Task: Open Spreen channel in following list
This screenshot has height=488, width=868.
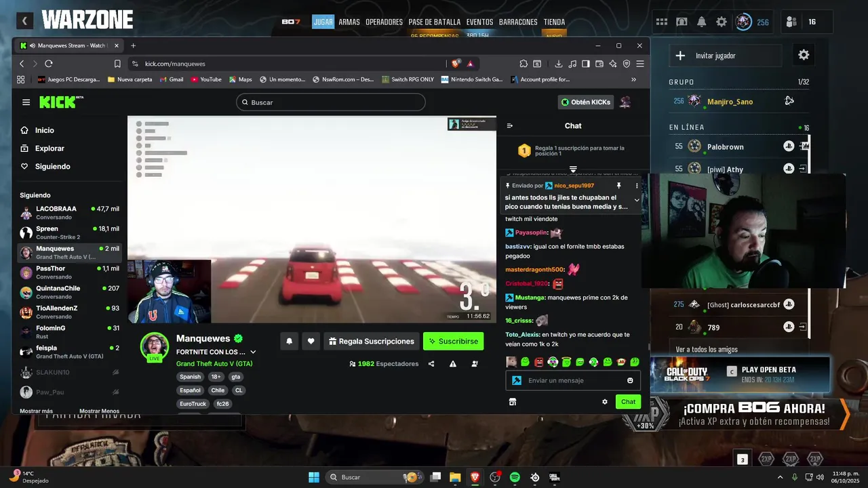Action: pyautogui.click(x=68, y=232)
